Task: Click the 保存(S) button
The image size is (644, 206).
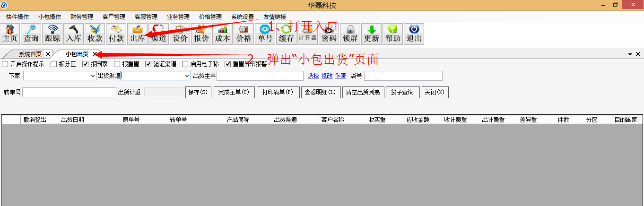Action: [x=198, y=92]
